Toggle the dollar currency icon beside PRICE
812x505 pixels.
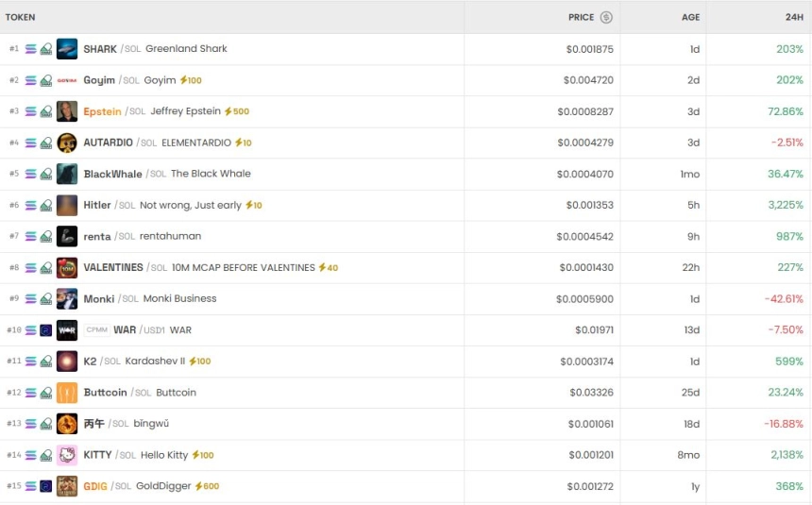(x=606, y=17)
